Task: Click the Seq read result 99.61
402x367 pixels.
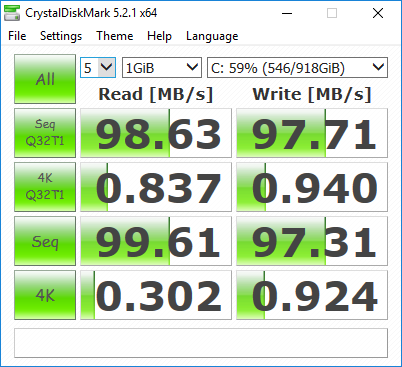Action: tap(156, 241)
